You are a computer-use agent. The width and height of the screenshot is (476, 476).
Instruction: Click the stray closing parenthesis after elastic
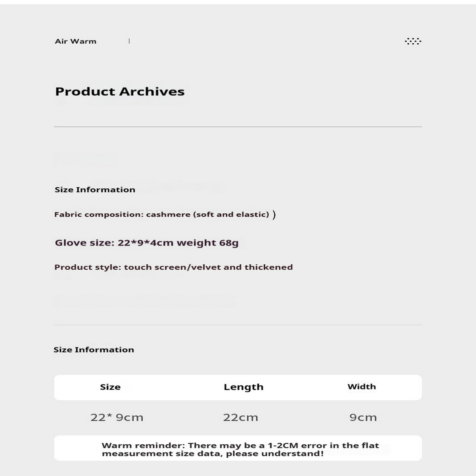coord(274,215)
